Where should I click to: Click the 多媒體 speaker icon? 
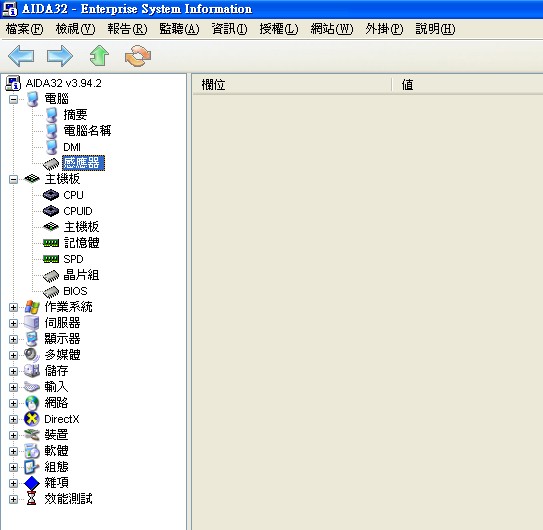point(32,355)
